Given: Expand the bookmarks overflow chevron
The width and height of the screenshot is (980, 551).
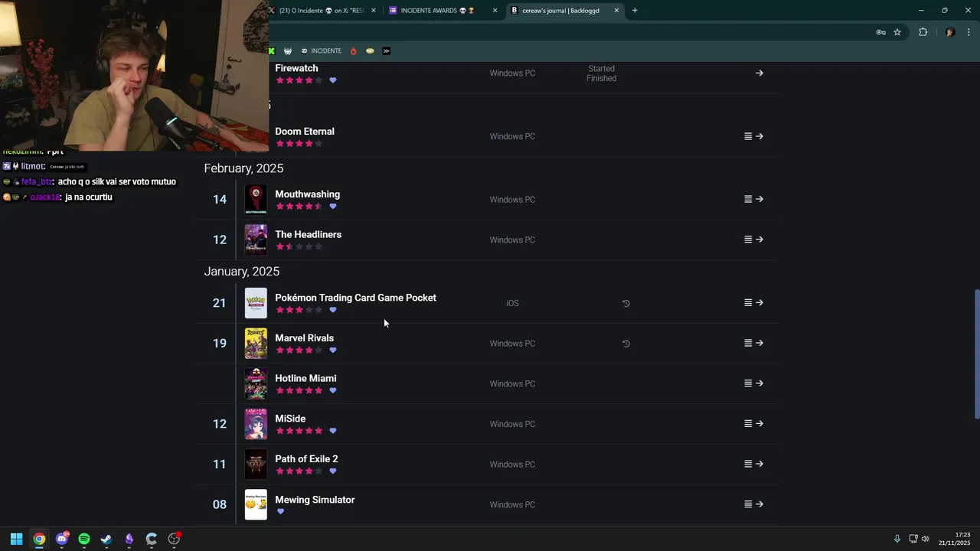Looking at the screenshot, I should tap(386, 51).
